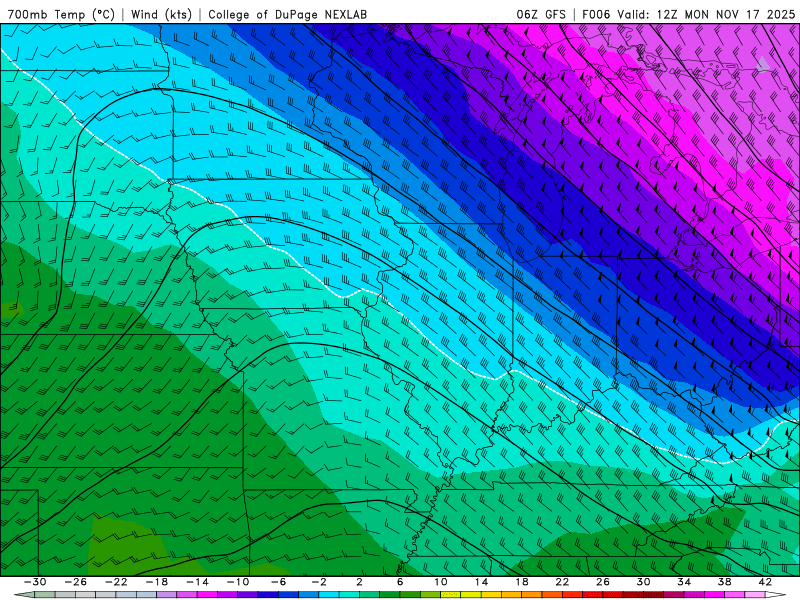Click 'College of DuPage NEXLAB' text
The image size is (800, 600).
(287, 14)
